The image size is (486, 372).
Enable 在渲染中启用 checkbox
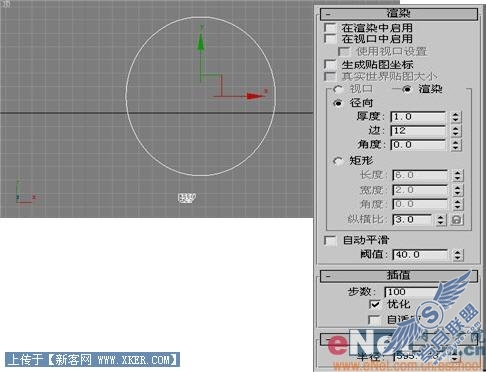(330, 28)
